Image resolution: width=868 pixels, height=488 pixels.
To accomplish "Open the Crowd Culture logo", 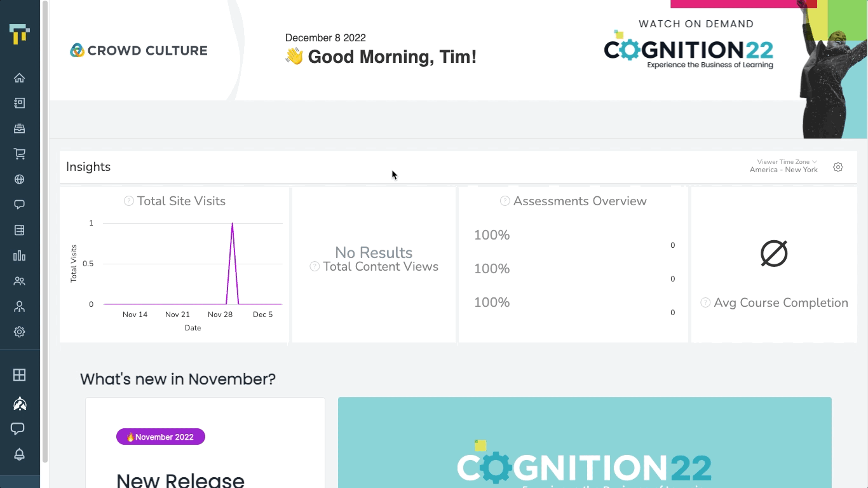I will point(139,50).
